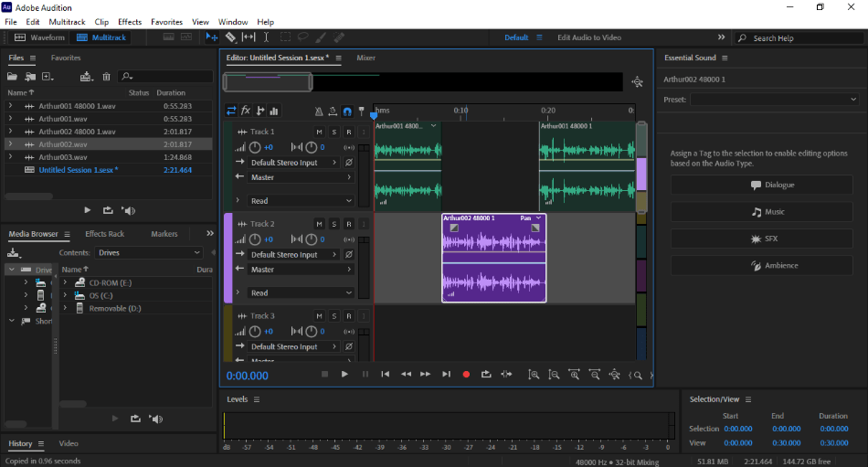Screen dimensions: 868x467
Task: Select the Time Selection tool
Action: [x=266, y=37]
